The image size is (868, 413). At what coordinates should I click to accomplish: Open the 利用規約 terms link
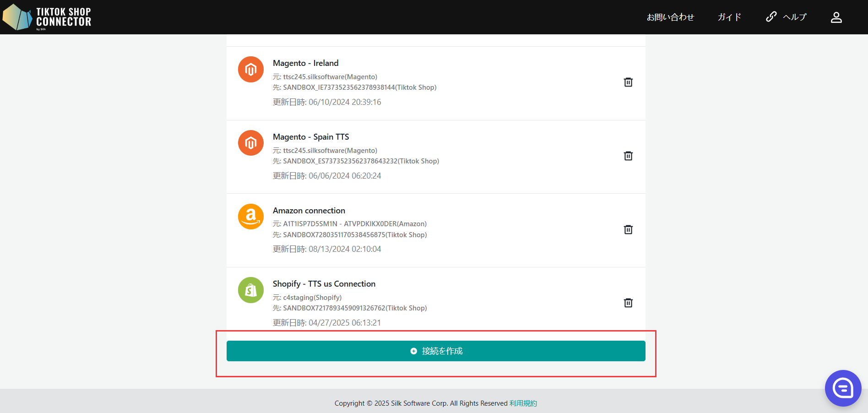click(x=523, y=403)
